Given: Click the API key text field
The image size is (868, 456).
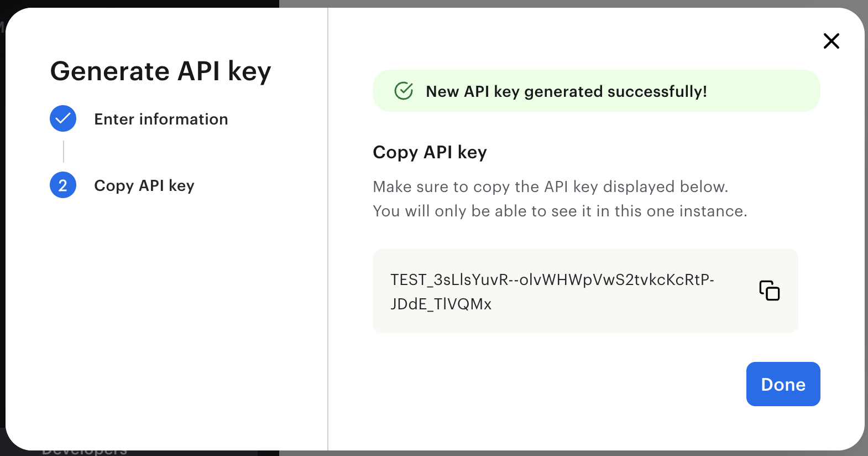Looking at the screenshot, I should pyautogui.click(x=585, y=291).
